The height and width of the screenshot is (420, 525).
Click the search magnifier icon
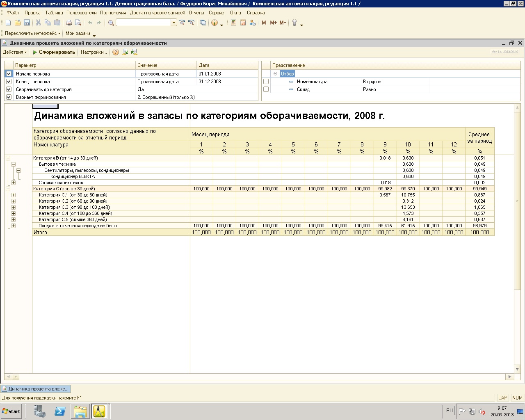111,23
